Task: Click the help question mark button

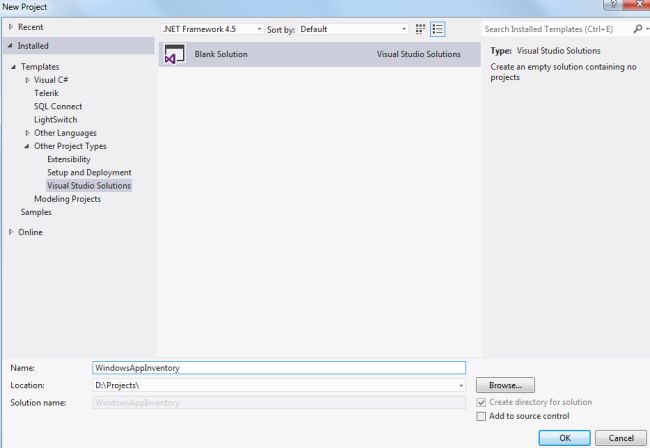Action: pos(614,4)
